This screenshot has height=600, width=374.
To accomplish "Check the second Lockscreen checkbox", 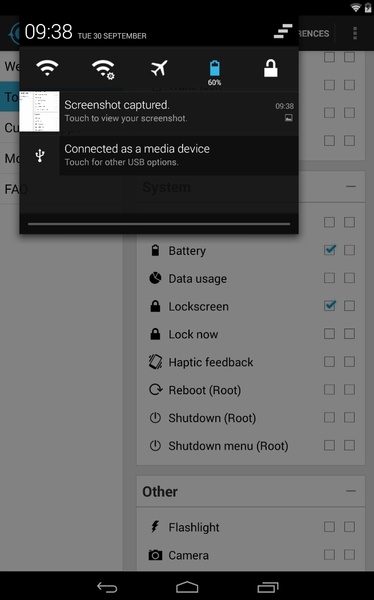I will click(349, 305).
